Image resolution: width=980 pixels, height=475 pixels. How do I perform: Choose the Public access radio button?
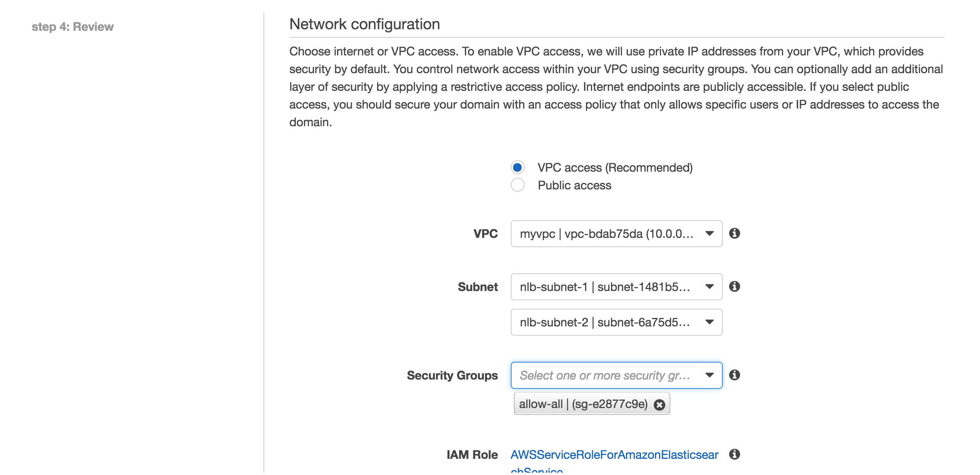(517, 185)
